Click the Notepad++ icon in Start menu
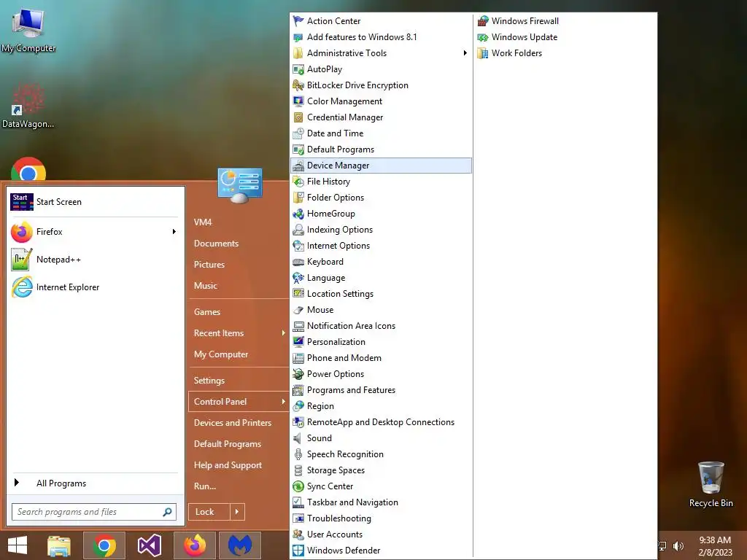Screen dimensions: 747x560 22,260
